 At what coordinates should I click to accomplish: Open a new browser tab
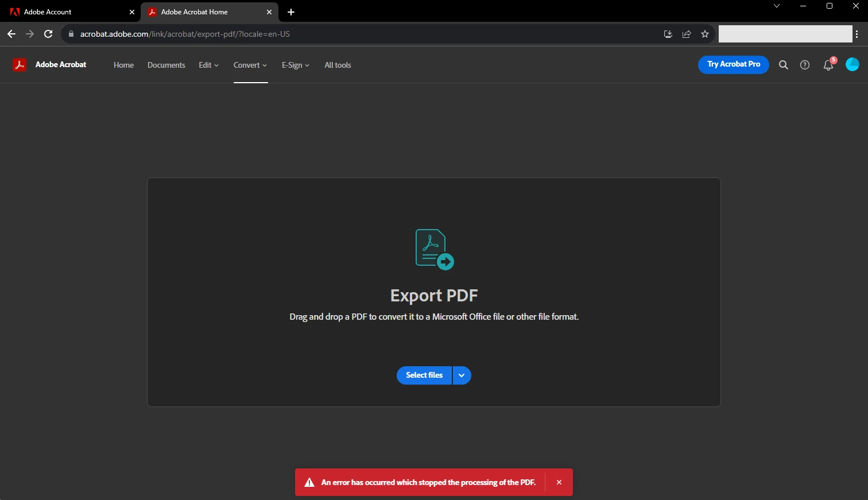291,12
